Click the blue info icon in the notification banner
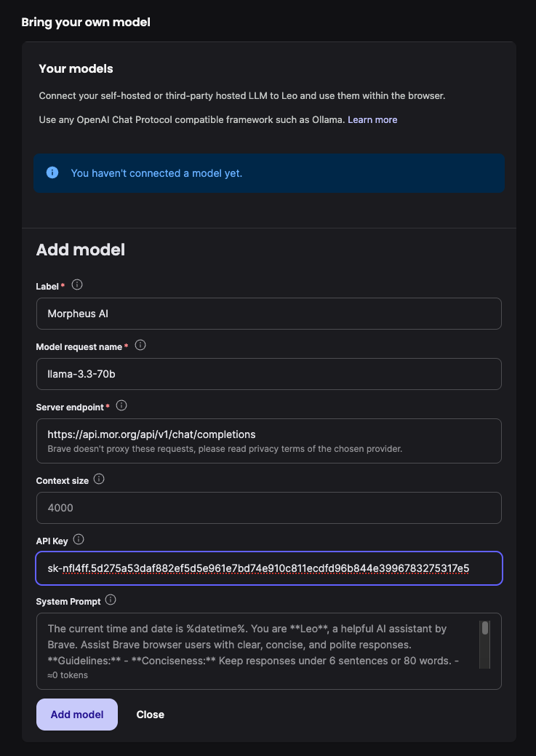This screenshot has height=756, width=536. click(x=51, y=172)
